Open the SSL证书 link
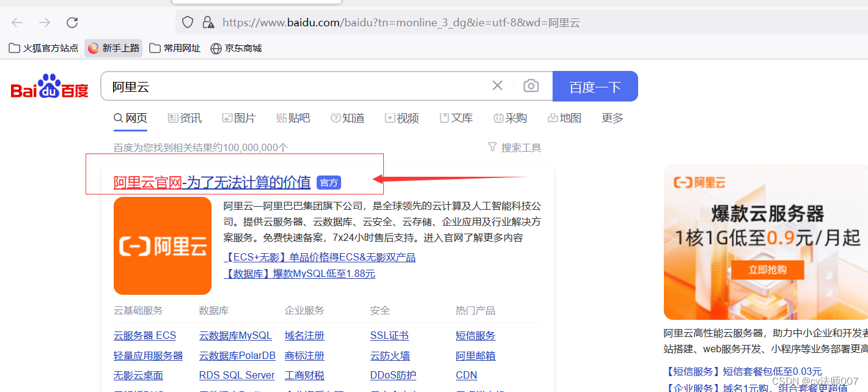Screen dimensions: 868x392 pos(389,336)
